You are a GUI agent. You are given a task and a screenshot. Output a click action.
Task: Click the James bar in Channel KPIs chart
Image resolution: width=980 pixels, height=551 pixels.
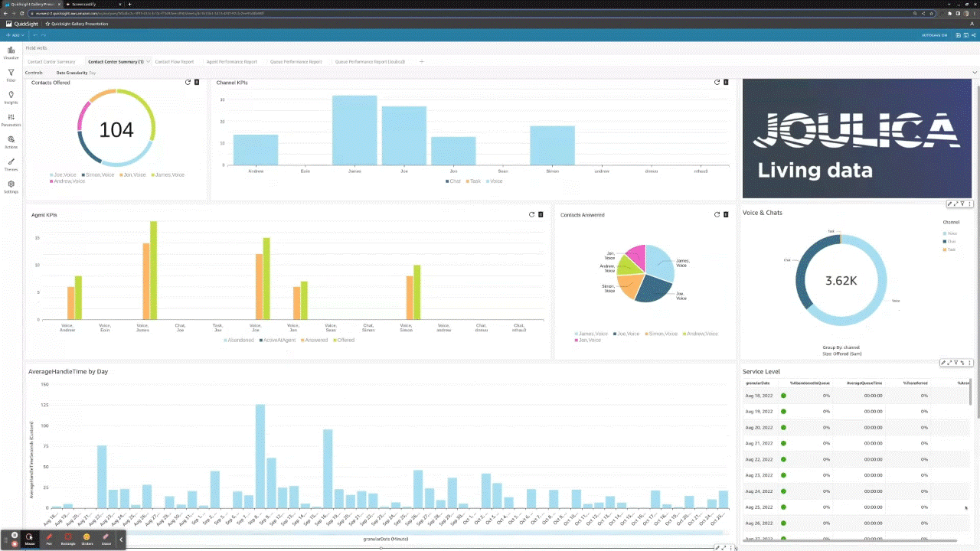[x=354, y=130]
